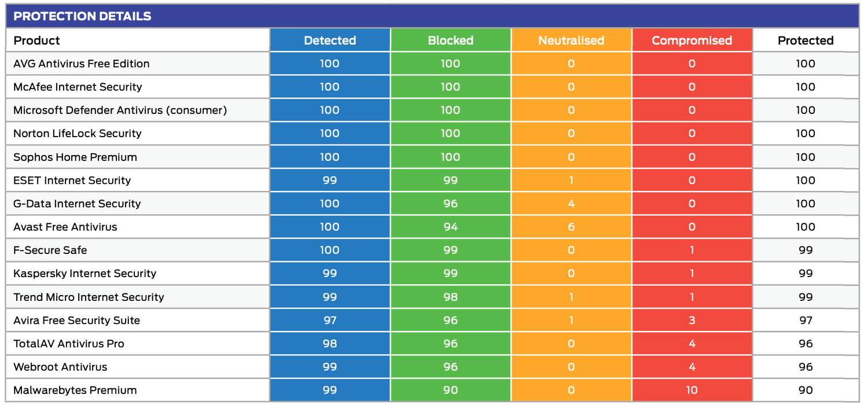
Task: Select Sophos Home Premium product name
Action: tap(75, 157)
